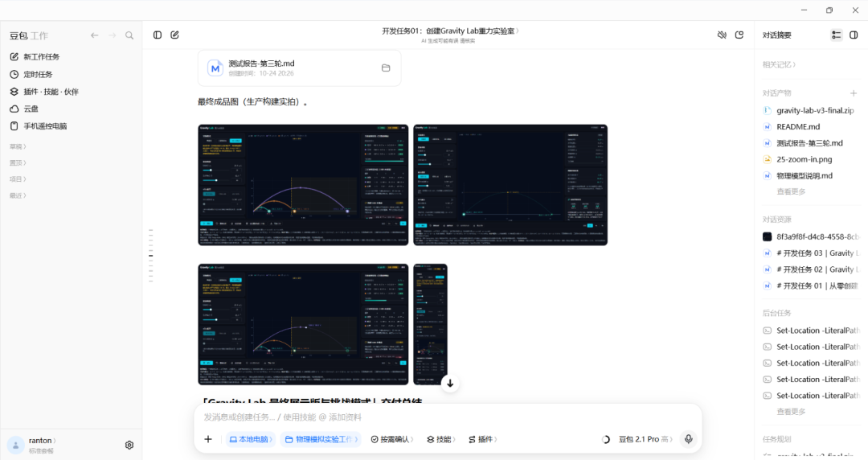Open the first Gravity Lab screenshot thumbnail
868x460 pixels.
303,185
